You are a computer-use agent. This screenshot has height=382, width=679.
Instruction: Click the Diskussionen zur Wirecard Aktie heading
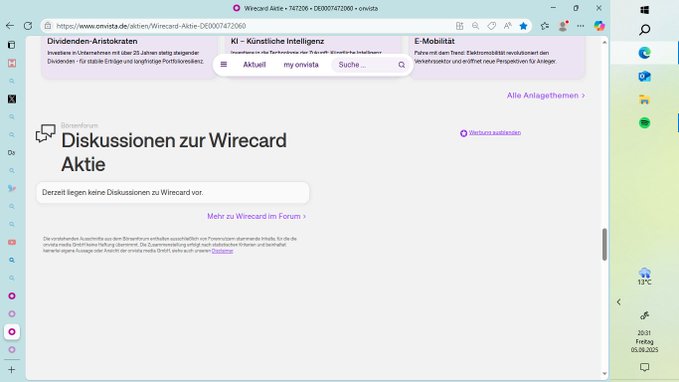[x=174, y=152]
